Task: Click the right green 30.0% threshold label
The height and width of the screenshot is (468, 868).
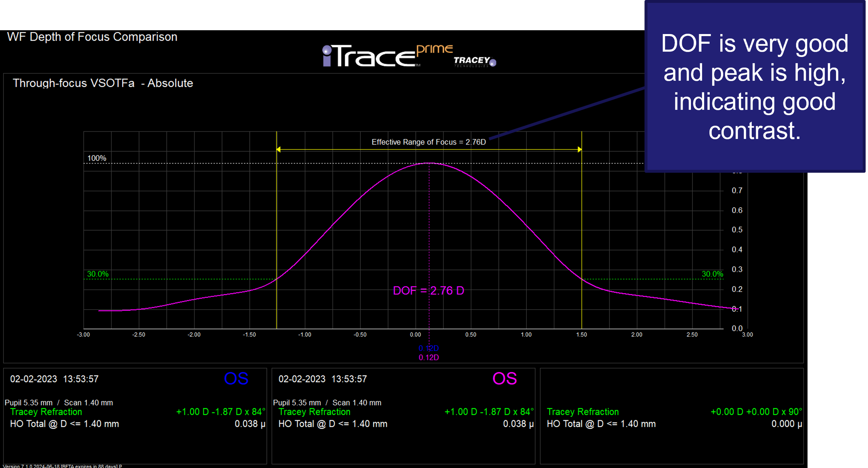Action: [x=712, y=274]
